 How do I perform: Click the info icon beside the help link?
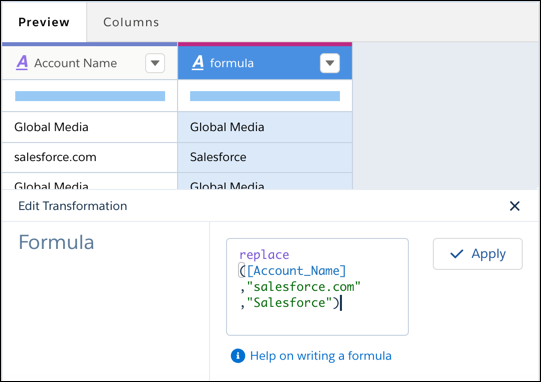click(238, 356)
